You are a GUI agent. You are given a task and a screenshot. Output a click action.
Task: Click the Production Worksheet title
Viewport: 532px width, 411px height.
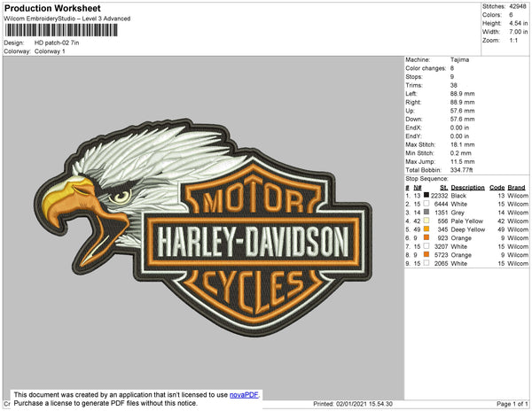(52, 9)
